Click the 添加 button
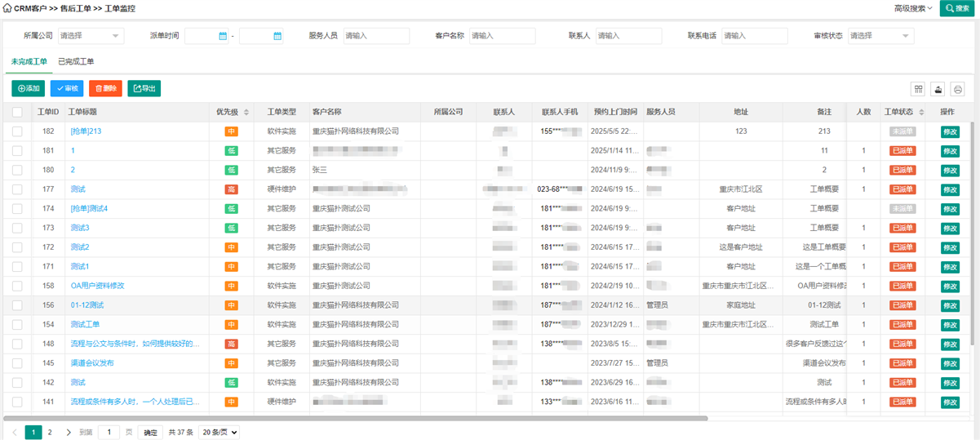Viewport: 980px width, 440px height. coord(29,88)
